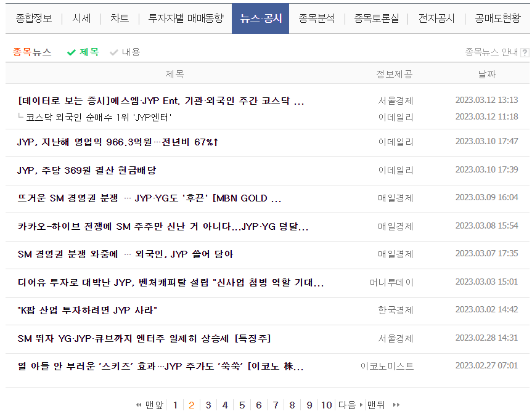Open '열 아들 안 부러운 스키즈 효과' article
The image size is (532, 414).
[x=160, y=366]
